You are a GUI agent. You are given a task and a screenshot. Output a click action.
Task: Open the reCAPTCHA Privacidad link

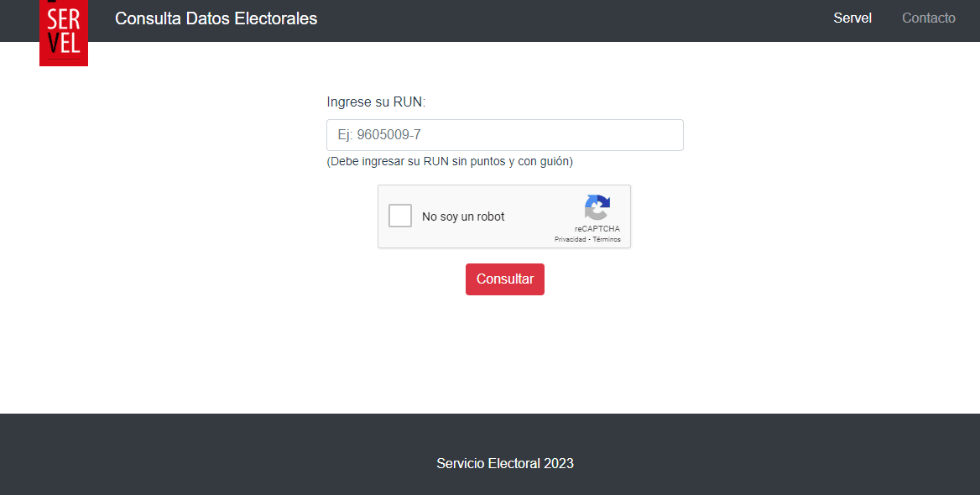(570, 239)
